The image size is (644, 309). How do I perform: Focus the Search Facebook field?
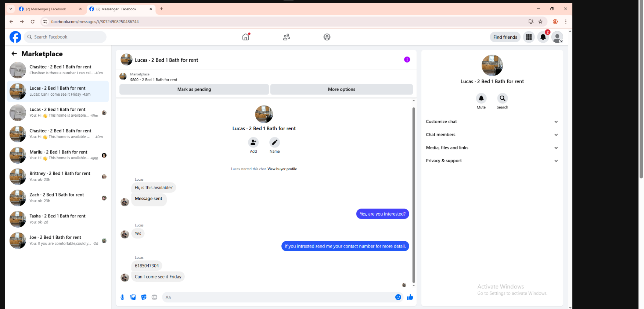coord(65,37)
